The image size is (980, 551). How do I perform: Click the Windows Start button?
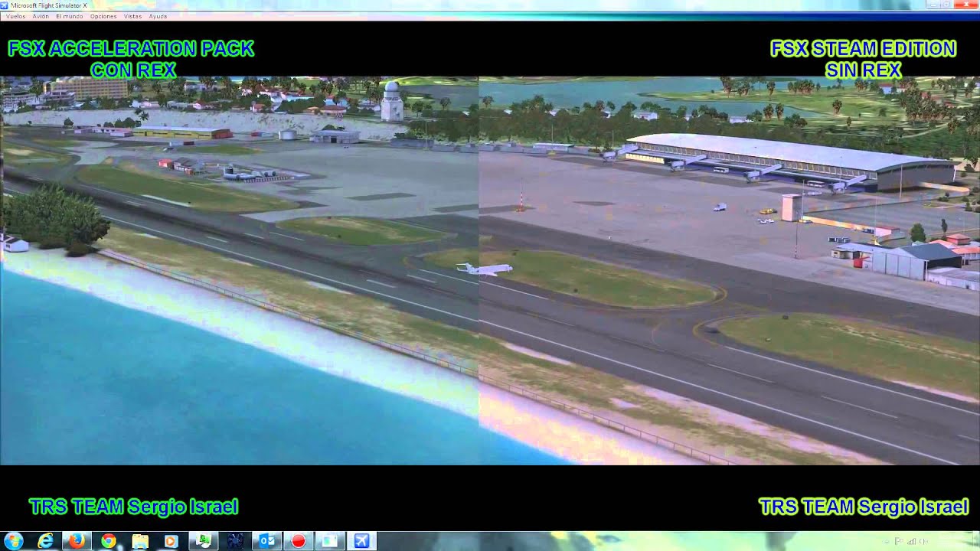pyautogui.click(x=13, y=541)
